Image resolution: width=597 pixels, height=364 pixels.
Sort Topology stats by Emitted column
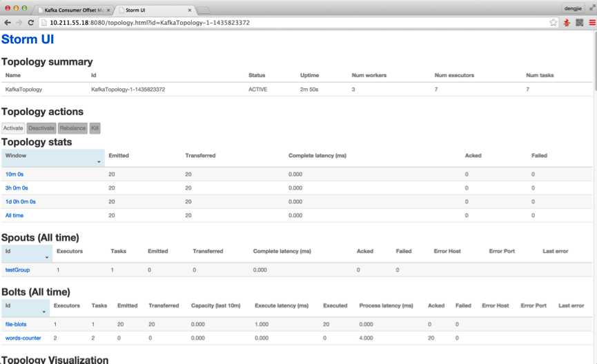coord(119,156)
